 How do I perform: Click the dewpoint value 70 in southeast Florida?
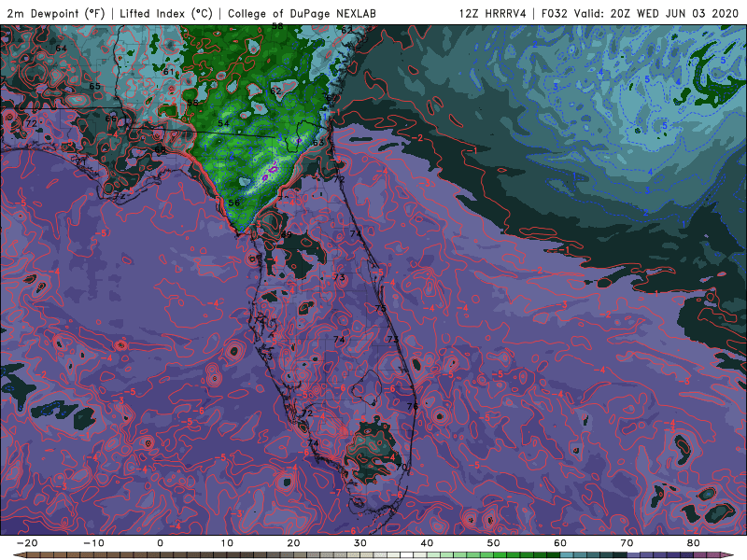point(402,468)
